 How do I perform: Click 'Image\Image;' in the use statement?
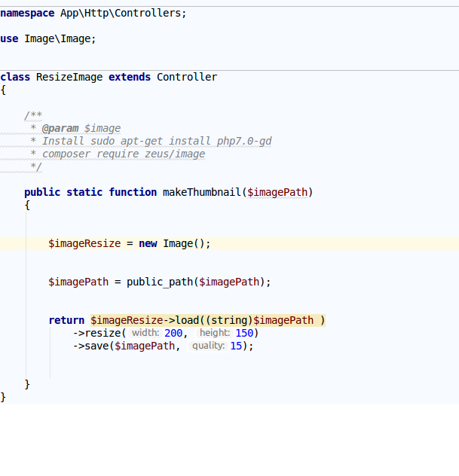click(x=60, y=39)
